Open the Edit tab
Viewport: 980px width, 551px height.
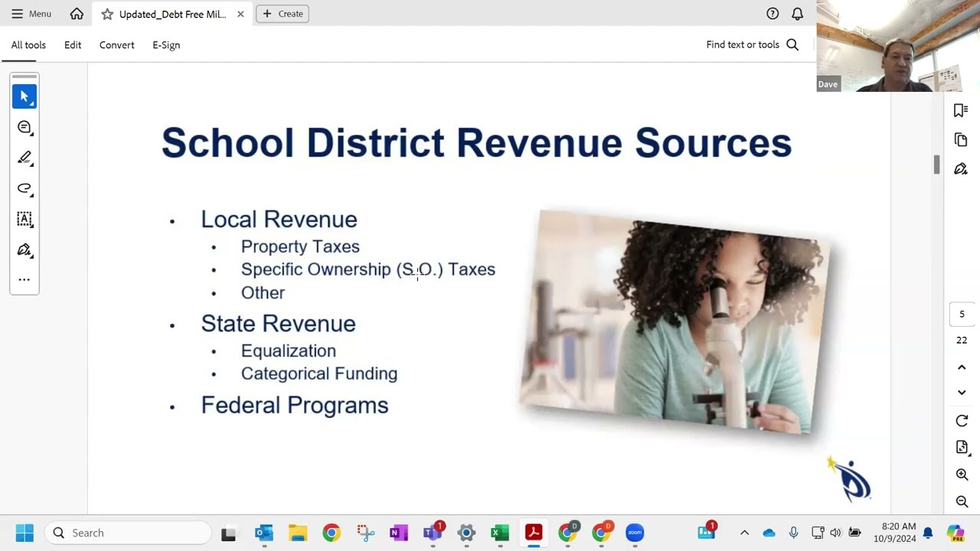pyautogui.click(x=73, y=45)
